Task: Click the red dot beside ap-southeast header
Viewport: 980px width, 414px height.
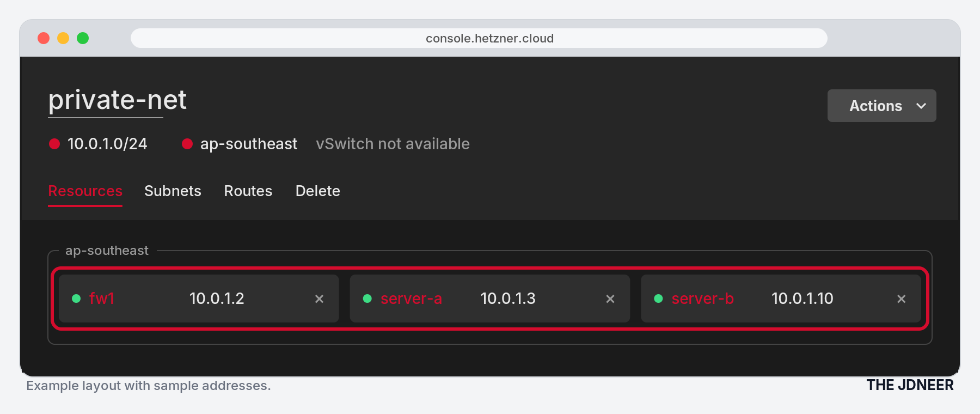Action: coord(187,144)
